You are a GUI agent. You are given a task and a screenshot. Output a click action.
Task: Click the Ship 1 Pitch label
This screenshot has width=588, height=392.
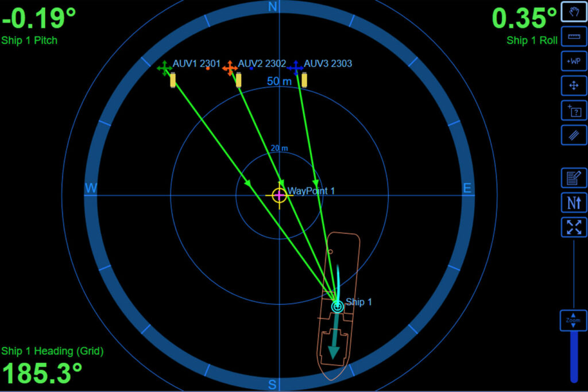click(x=29, y=41)
